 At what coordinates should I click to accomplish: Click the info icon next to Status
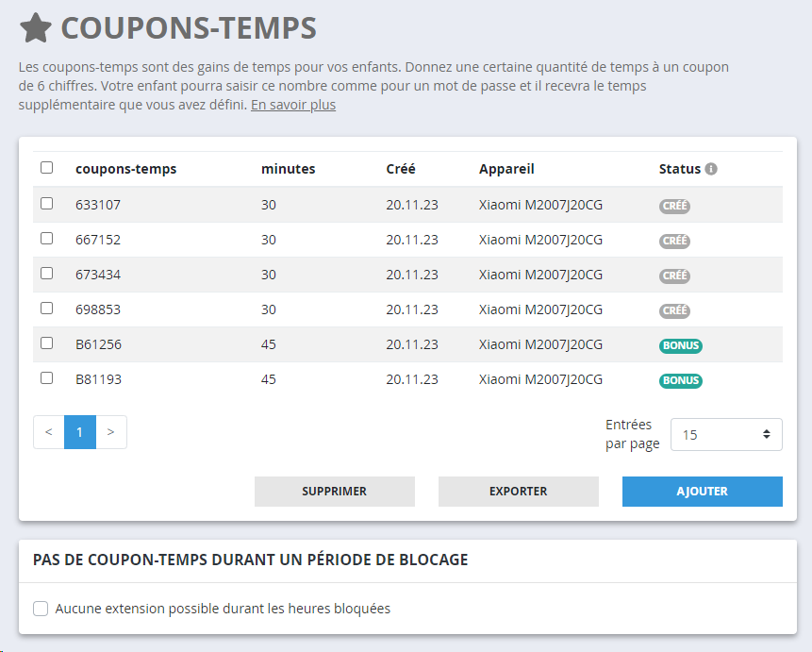(711, 169)
